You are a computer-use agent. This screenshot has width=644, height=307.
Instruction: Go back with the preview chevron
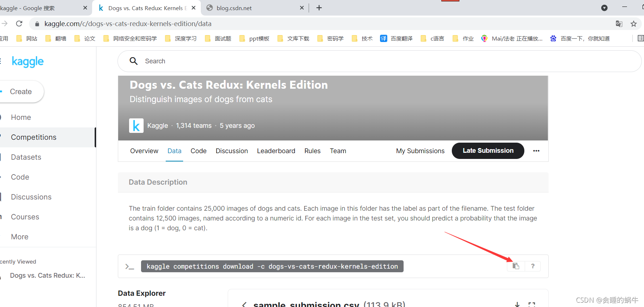[x=244, y=304]
